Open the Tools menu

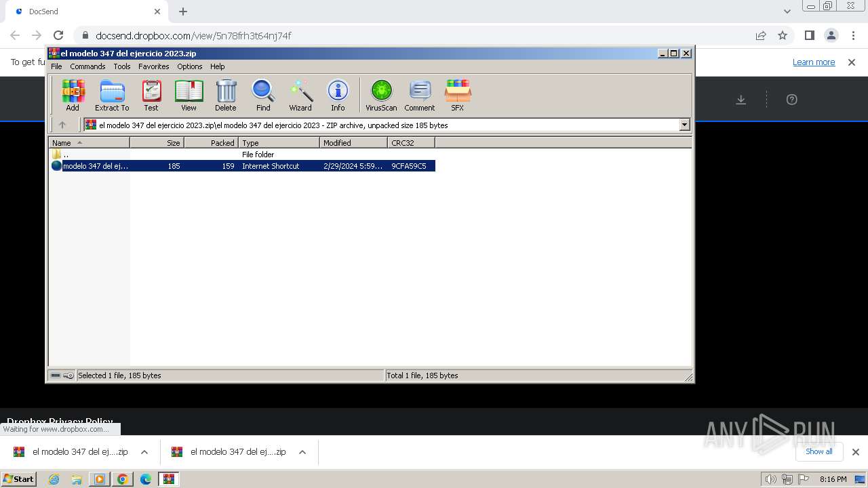pyautogui.click(x=122, y=66)
